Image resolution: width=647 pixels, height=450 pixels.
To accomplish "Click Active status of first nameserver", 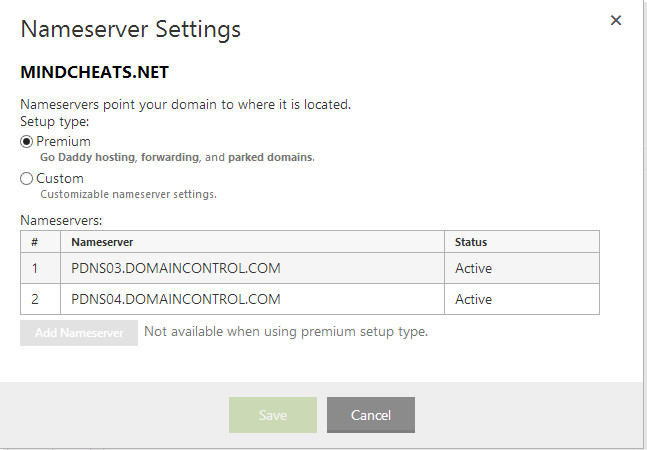I will coord(473,269).
